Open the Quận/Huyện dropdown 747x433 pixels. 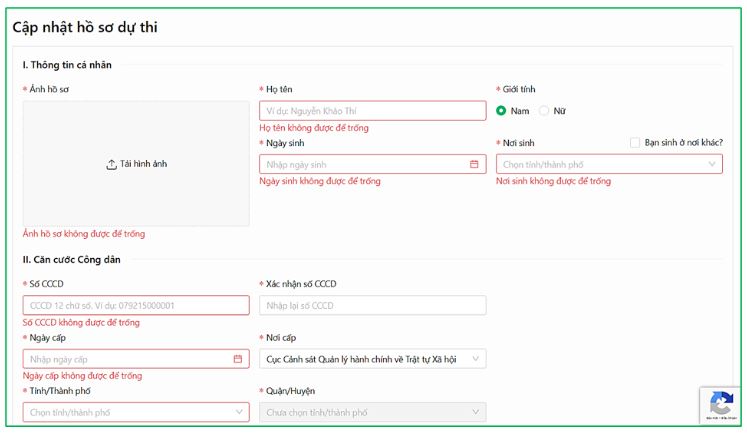click(x=373, y=413)
